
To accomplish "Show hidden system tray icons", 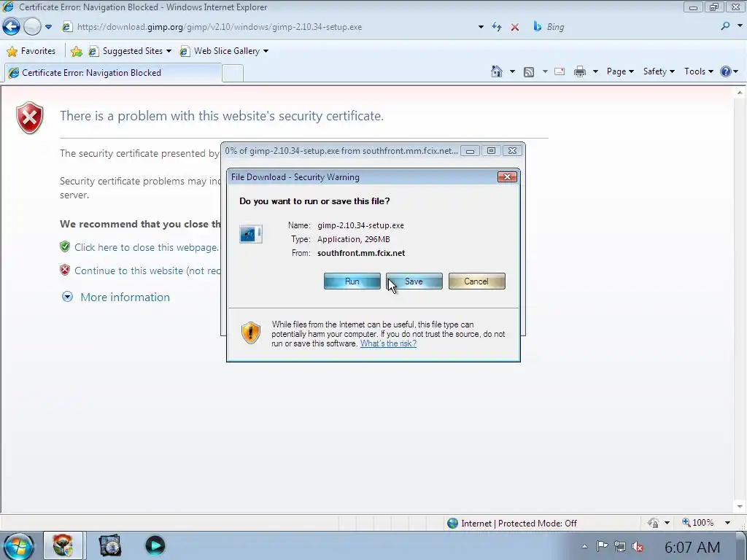I will 584,547.
